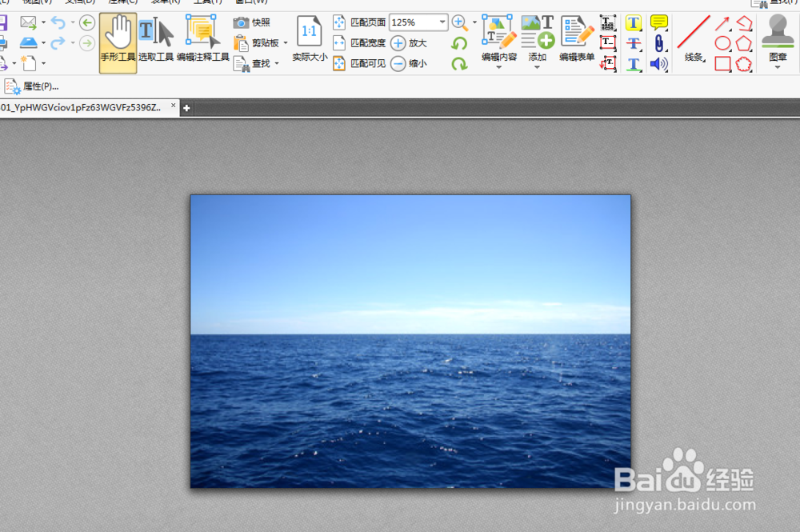800x532 pixels.
Task: Zoom out with 缩小
Action: (x=409, y=63)
